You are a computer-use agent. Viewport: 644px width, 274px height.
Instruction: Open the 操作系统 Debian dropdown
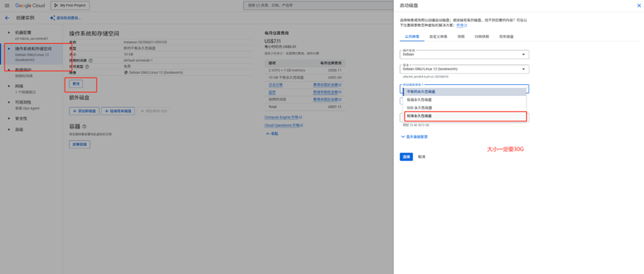click(x=464, y=54)
